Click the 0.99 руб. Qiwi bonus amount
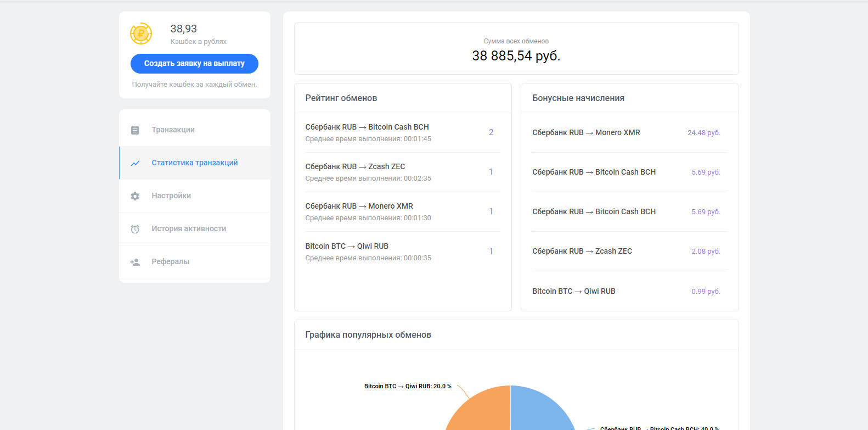The height and width of the screenshot is (430, 868). (x=706, y=292)
